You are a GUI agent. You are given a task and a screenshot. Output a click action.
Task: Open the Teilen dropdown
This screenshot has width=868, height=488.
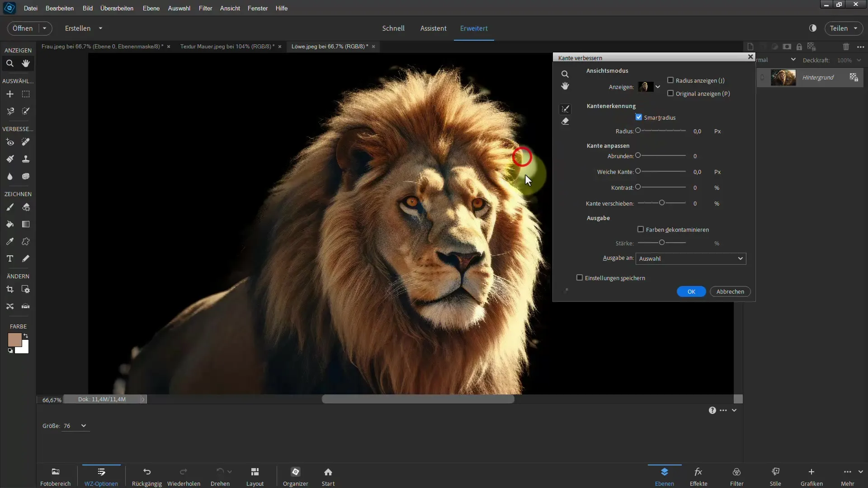point(844,28)
